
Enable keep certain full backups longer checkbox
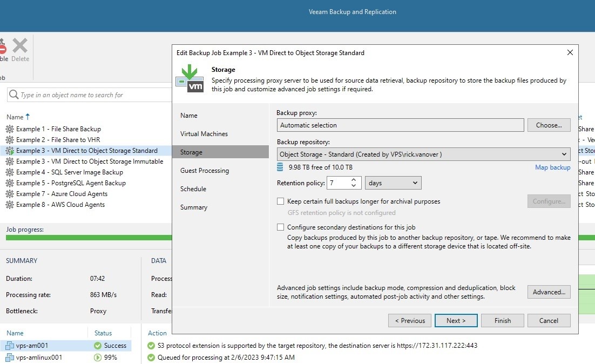[281, 201]
